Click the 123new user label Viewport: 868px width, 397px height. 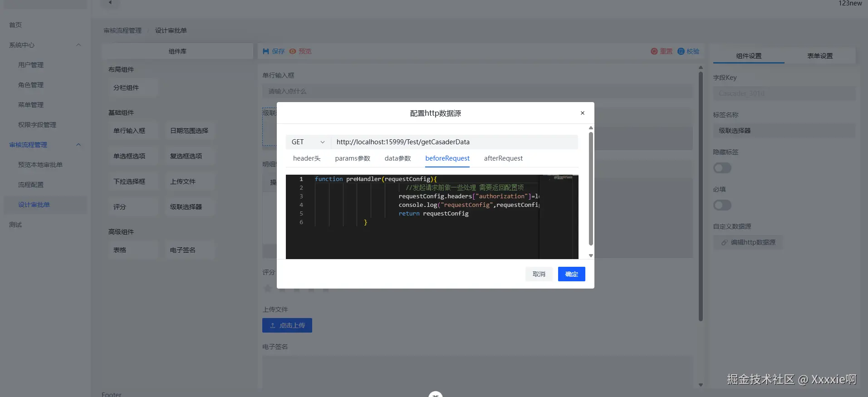click(850, 4)
